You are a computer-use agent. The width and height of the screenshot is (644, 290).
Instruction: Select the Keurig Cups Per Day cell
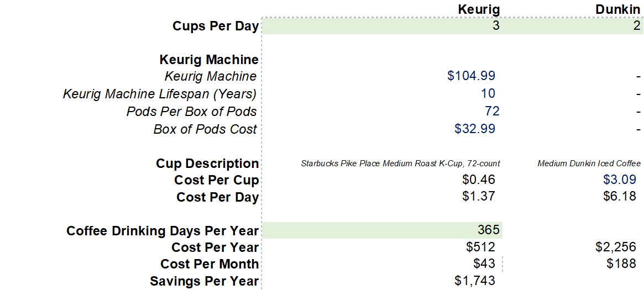pos(382,26)
